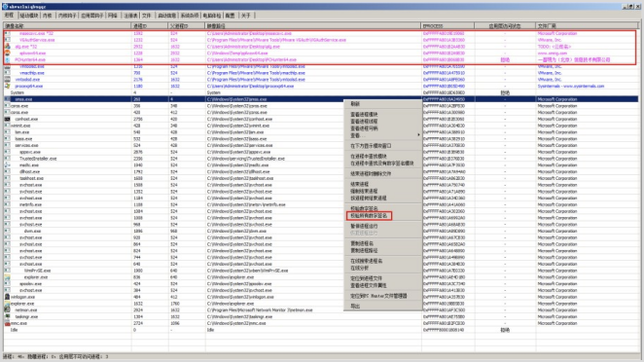Open the 文件 tab
This screenshot has width=644, height=362.
147,16
